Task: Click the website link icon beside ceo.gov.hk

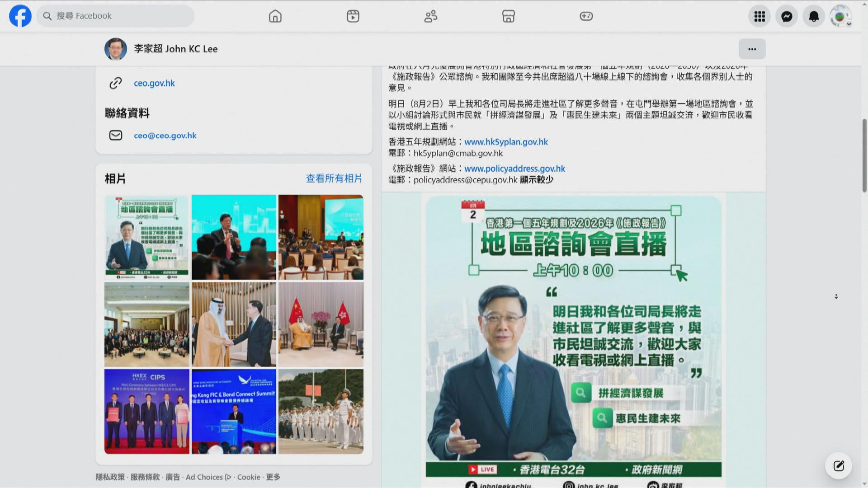Action: click(116, 83)
